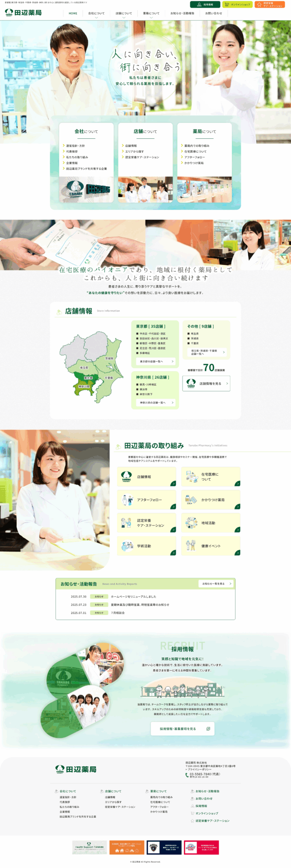View the 東京都の店舗一覧へ store list link
291x868 pixels.
click(155, 361)
